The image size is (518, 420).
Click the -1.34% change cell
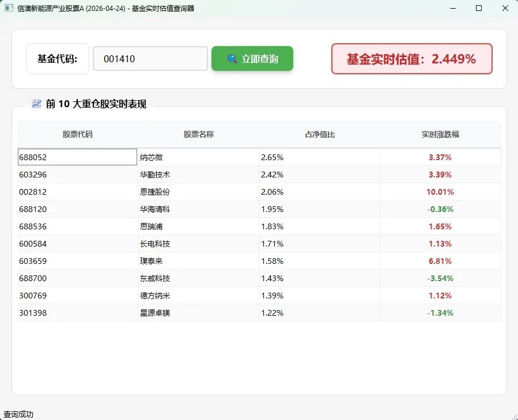point(440,313)
